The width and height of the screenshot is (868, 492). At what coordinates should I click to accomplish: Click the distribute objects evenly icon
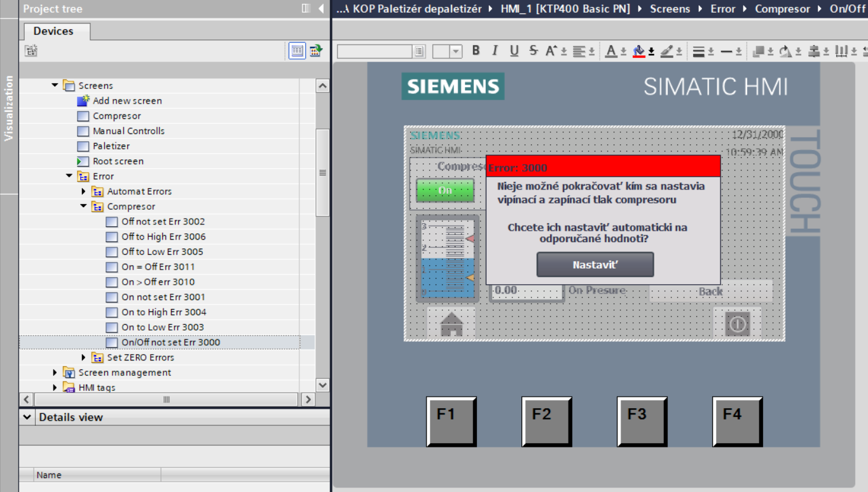tap(841, 51)
